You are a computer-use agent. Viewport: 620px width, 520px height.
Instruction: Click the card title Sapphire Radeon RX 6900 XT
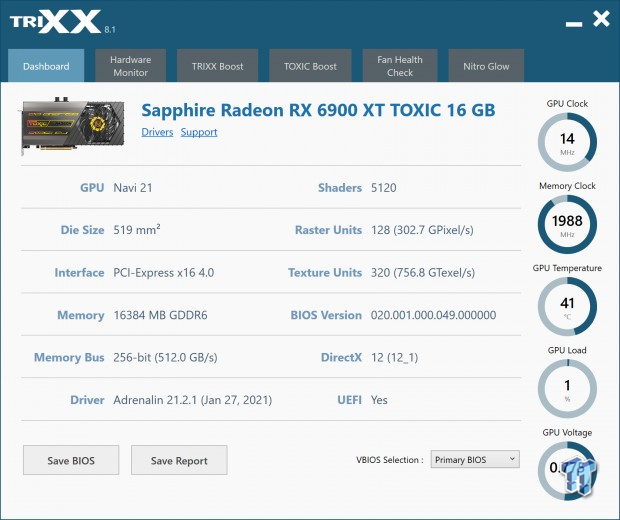point(318,110)
